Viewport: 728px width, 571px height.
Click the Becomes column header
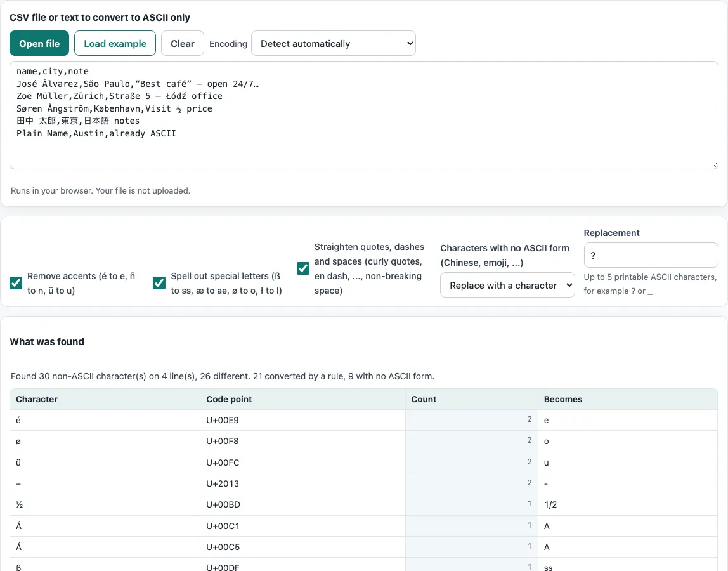pos(628,399)
